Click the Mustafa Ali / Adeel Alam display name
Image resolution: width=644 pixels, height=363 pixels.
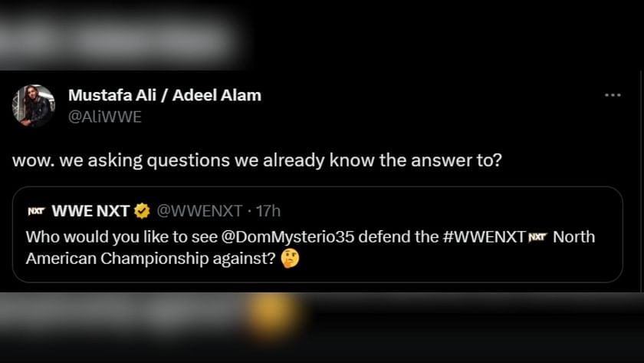(165, 95)
